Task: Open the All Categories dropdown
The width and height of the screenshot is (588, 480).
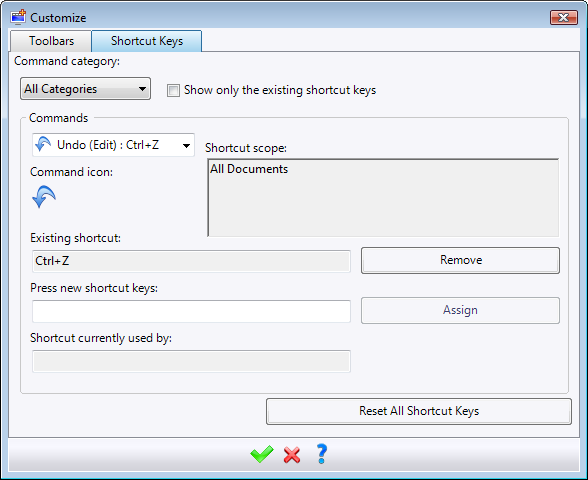Action: (86, 89)
